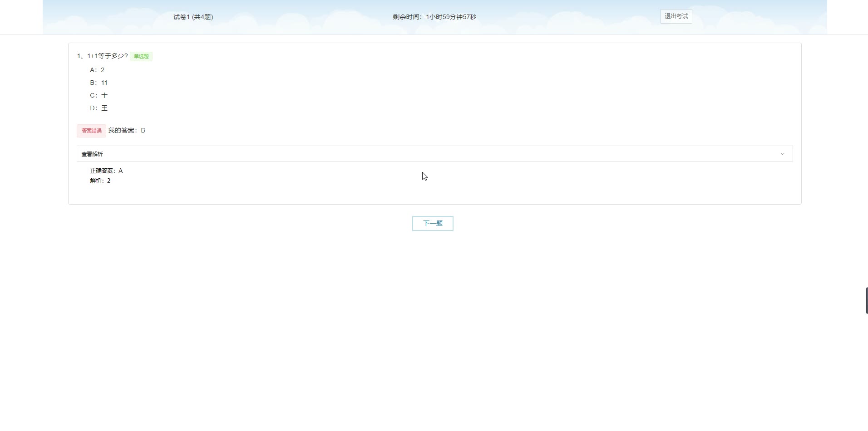Click the question text 1+1等于多少
Image resolution: width=868 pixels, height=431 pixels.
point(103,56)
